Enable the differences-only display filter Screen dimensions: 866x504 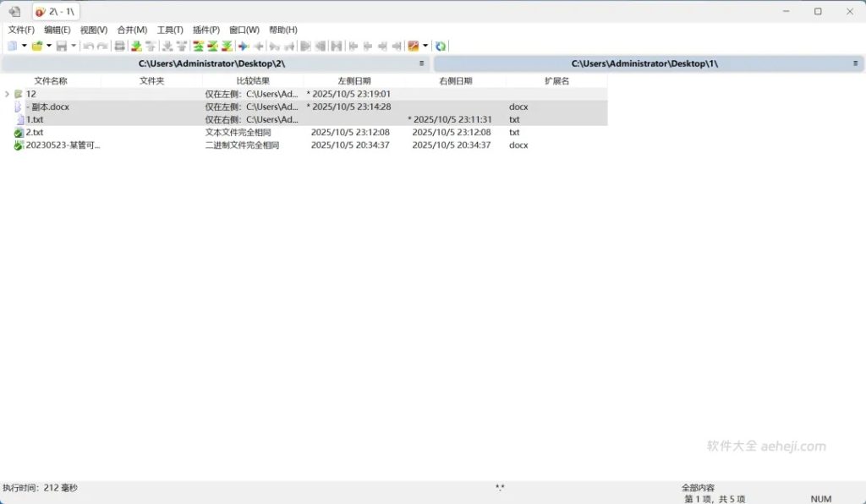coord(211,46)
